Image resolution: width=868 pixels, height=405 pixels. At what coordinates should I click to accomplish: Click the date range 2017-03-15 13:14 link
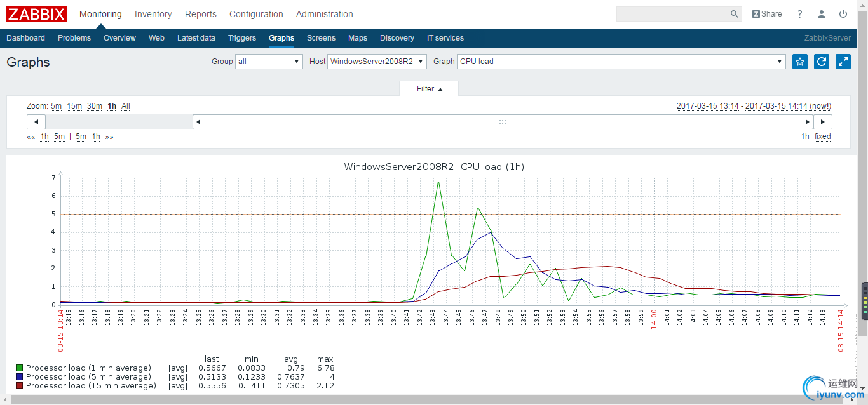708,106
